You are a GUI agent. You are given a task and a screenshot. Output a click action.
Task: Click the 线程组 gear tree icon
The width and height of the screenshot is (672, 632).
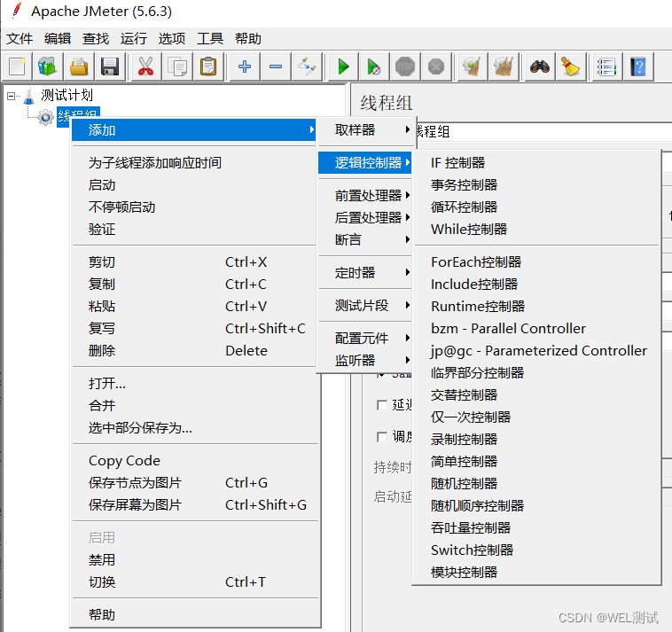45,117
